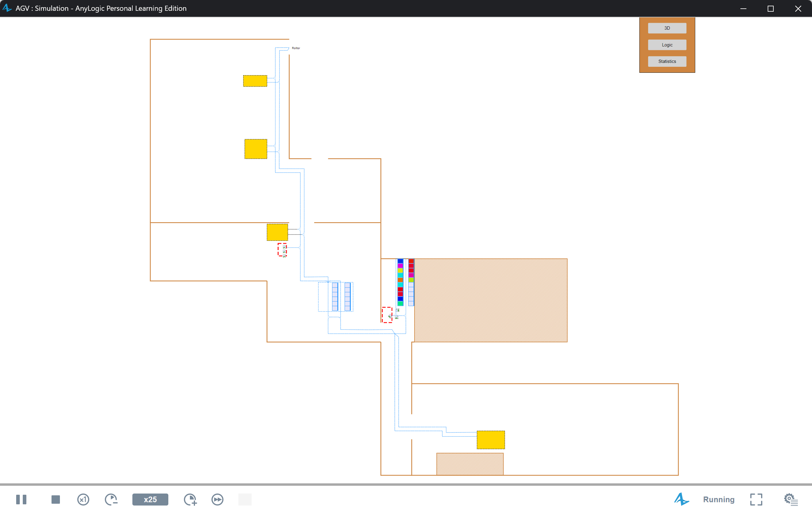Enter full screen mode
This screenshot has width=812, height=513.
tap(756, 499)
